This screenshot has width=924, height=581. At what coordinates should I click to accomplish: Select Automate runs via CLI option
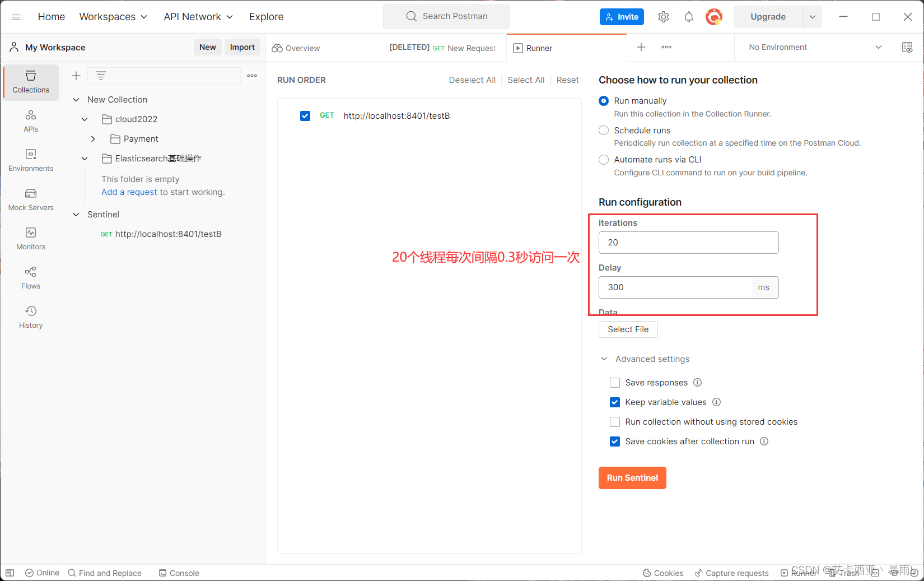tap(604, 160)
